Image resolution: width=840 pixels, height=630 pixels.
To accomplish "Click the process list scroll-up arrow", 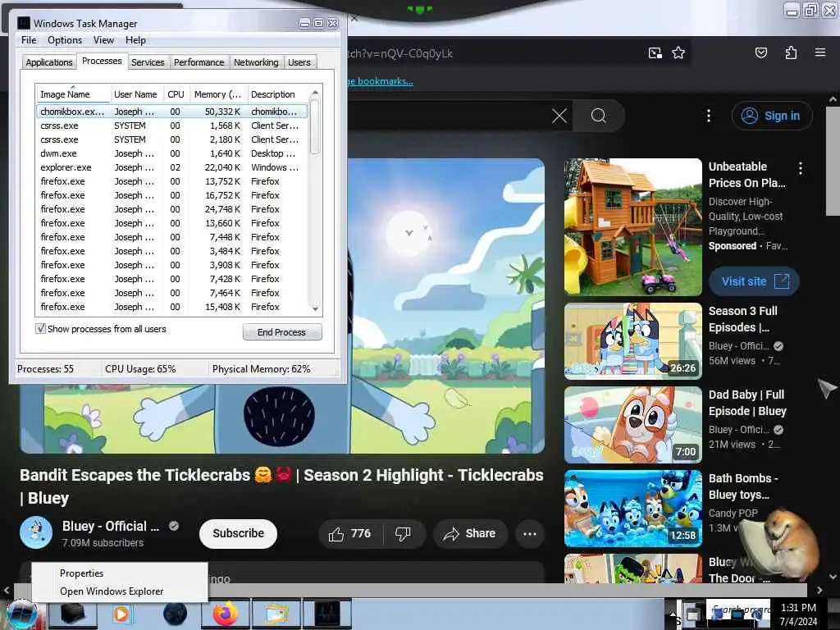I will (315, 92).
